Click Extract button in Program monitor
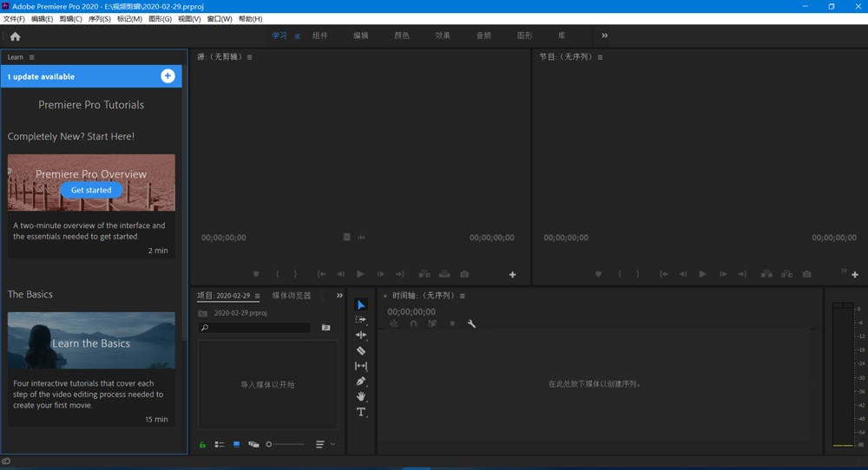Screen dimensions: 868x470 (x=786, y=274)
